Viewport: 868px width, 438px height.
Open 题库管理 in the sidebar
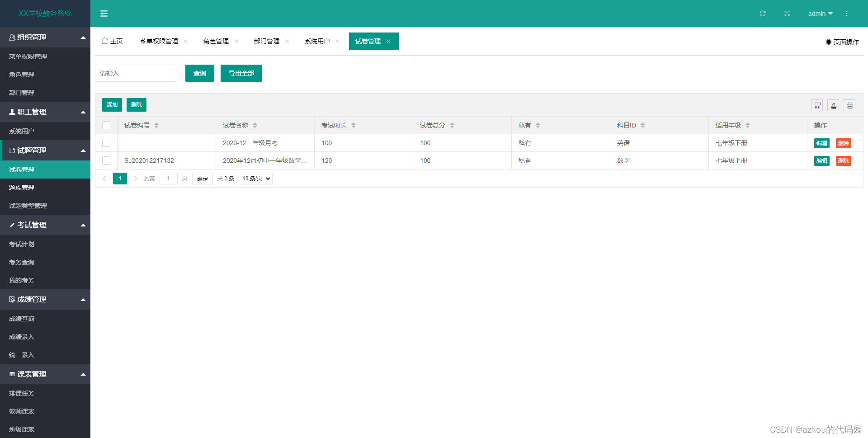click(x=45, y=188)
